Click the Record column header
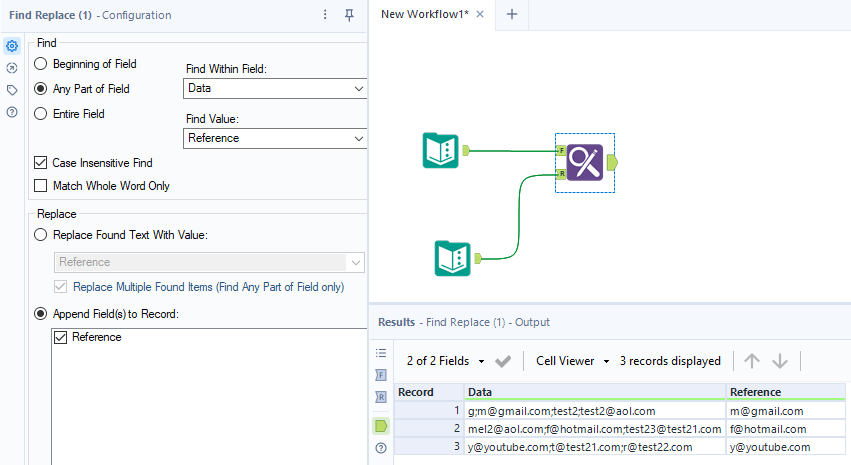 pyautogui.click(x=429, y=392)
